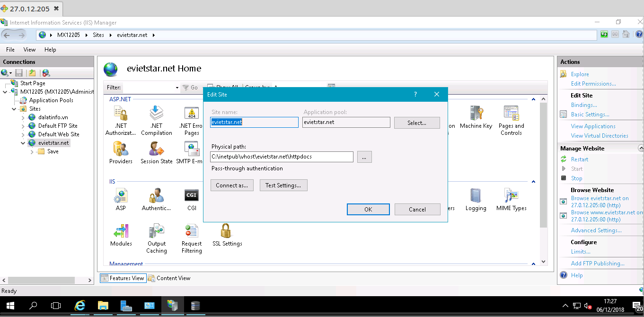644x317 pixels.
Task: Select the 27.0.12.205 connection tab
Action: (31, 9)
